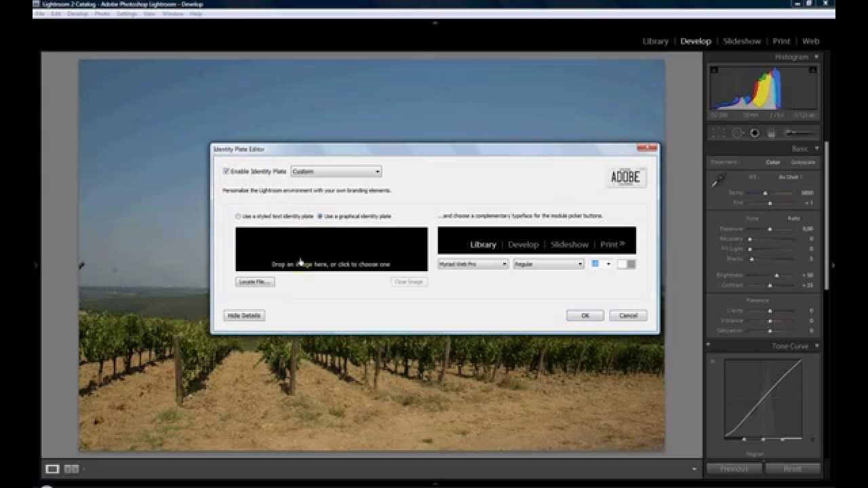Screen dimensions: 868x488
Task: Toggle the shadow clipping indicator in histogram
Action: (713, 70)
